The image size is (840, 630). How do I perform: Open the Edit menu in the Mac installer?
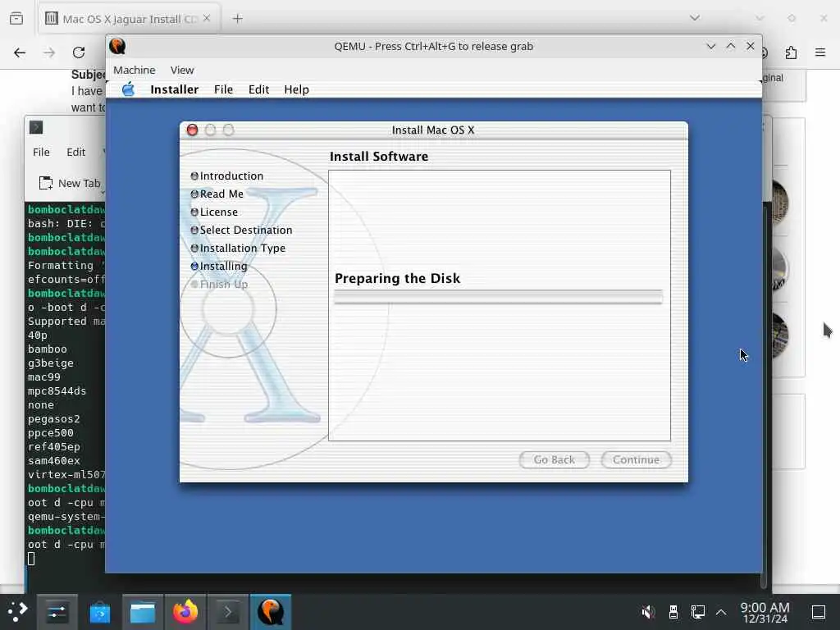tap(258, 89)
